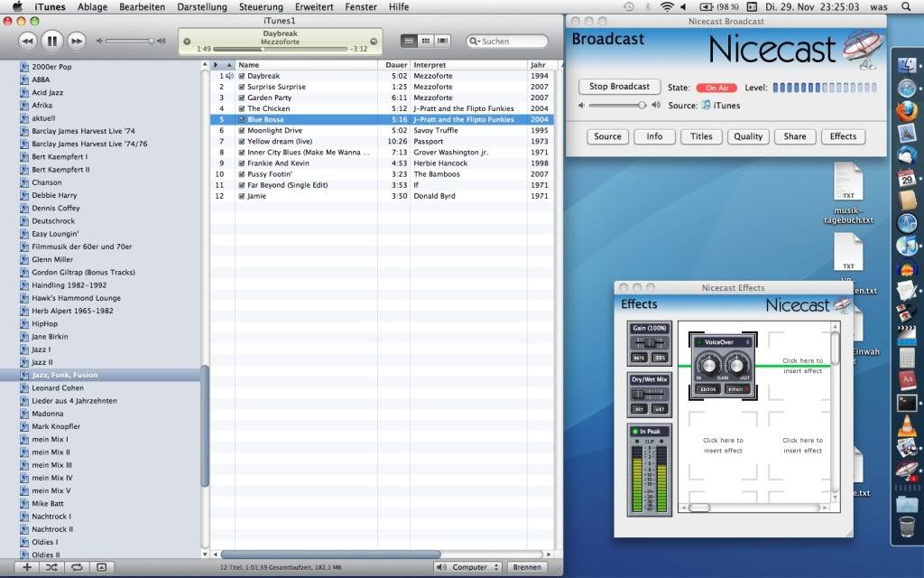Uncheck the Jamie track checkbox
The height and width of the screenshot is (578, 924).
click(241, 196)
